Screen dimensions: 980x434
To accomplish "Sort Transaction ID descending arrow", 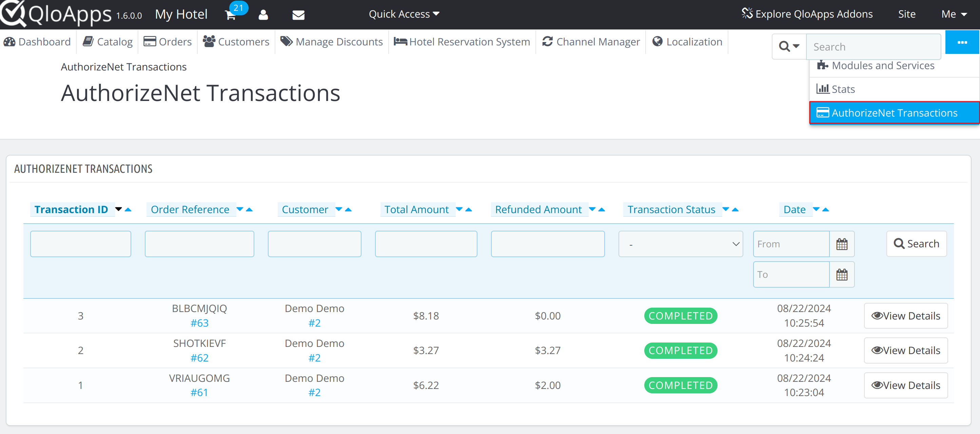I will [118, 209].
